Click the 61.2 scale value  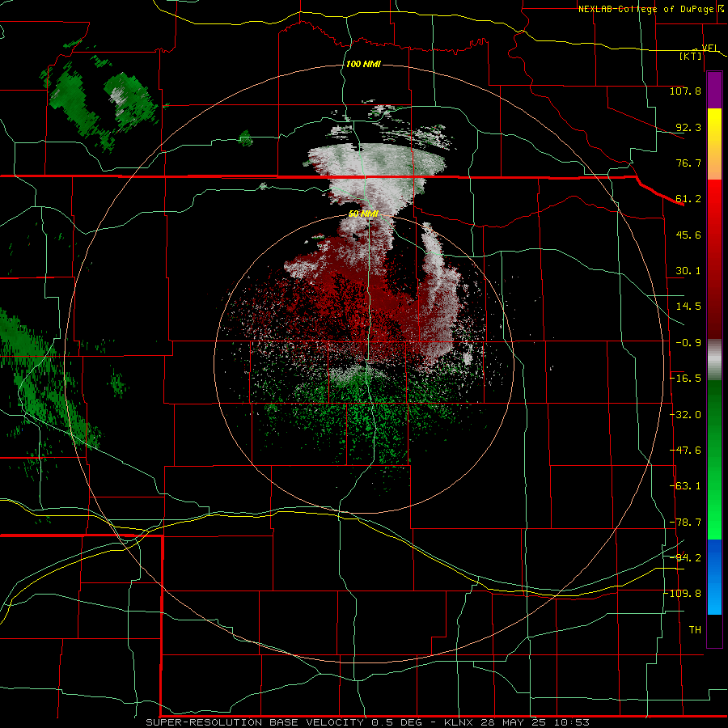pos(688,199)
